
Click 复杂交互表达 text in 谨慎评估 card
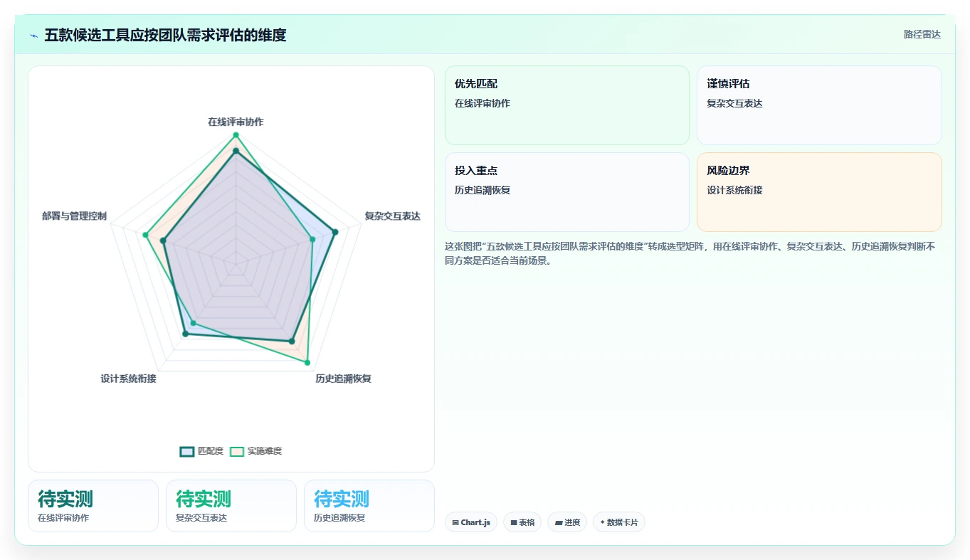[734, 103]
